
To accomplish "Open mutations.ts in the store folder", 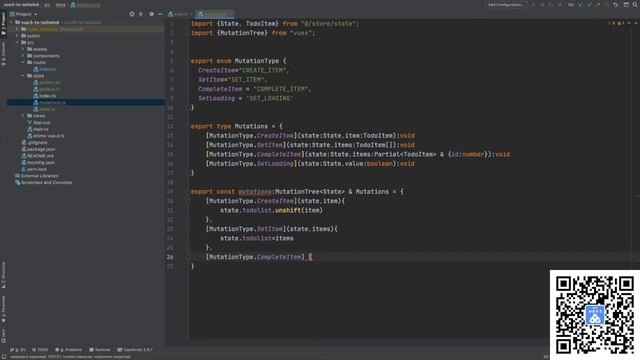I will pyautogui.click(x=49, y=102).
